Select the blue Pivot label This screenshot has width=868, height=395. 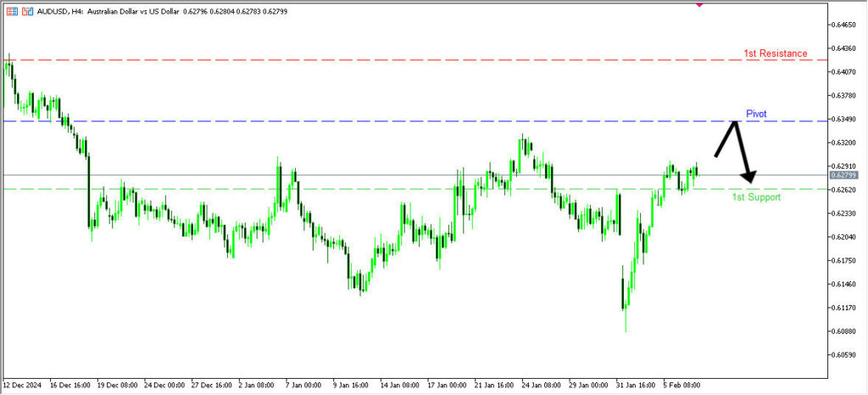tap(756, 114)
